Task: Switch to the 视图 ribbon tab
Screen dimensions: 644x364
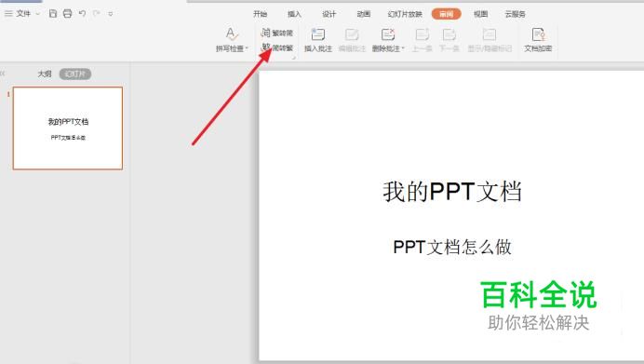Action: pyautogui.click(x=480, y=14)
